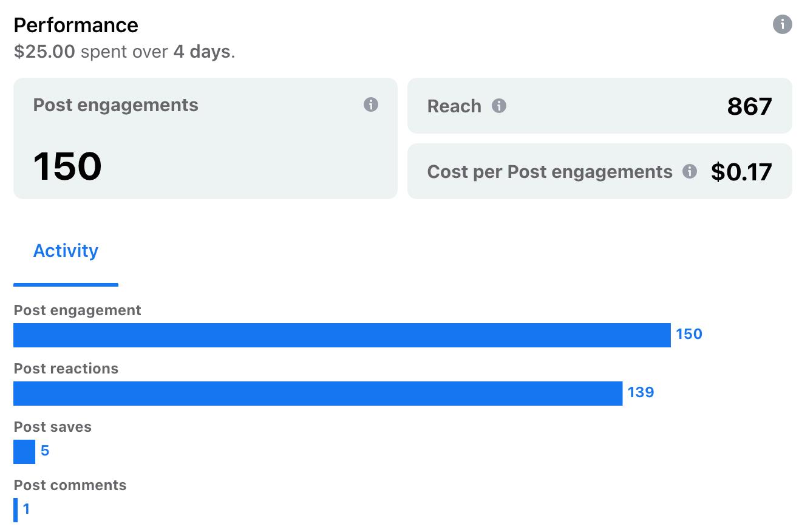Click the small Post saves bar
The width and height of the screenshot is (799, 532).
click(24, 452)
